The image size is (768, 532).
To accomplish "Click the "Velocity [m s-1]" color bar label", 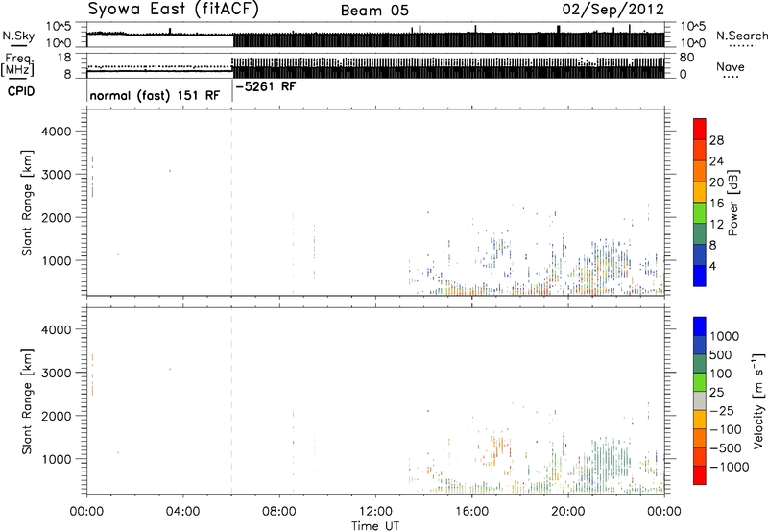I will click(x=759, y=400).
